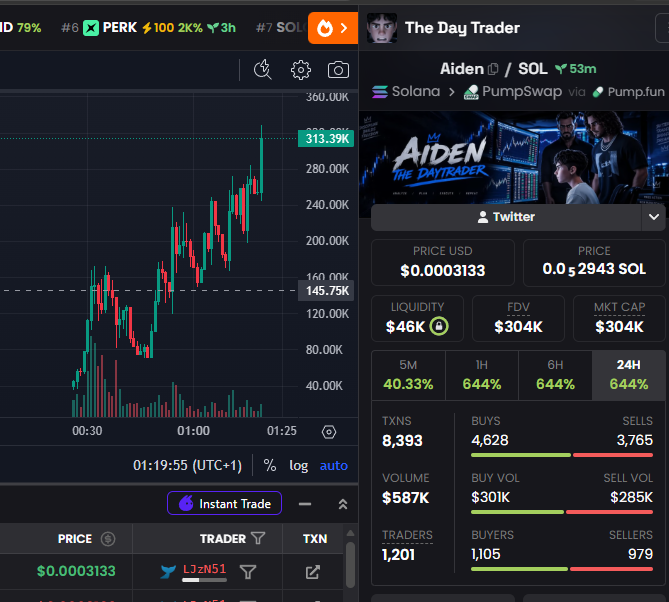
Task: Click the PERK token logo icon
Action: (x=90, y=28)
